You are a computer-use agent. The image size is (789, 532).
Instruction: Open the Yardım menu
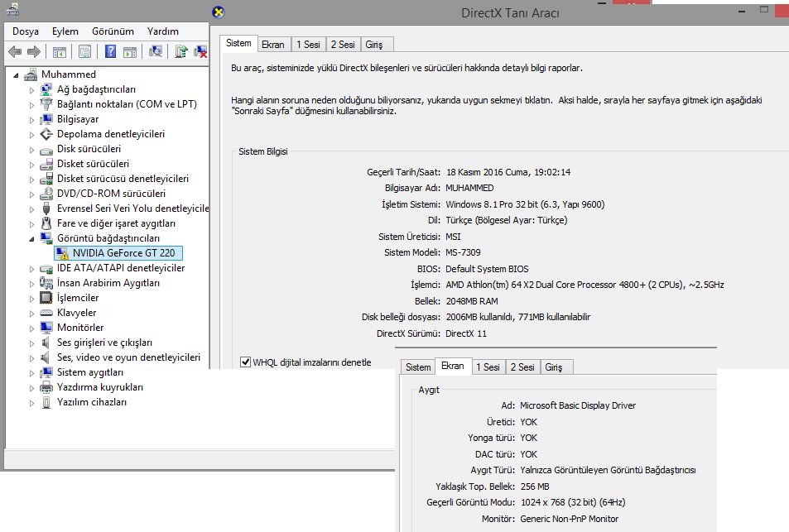tap(163, 31)
